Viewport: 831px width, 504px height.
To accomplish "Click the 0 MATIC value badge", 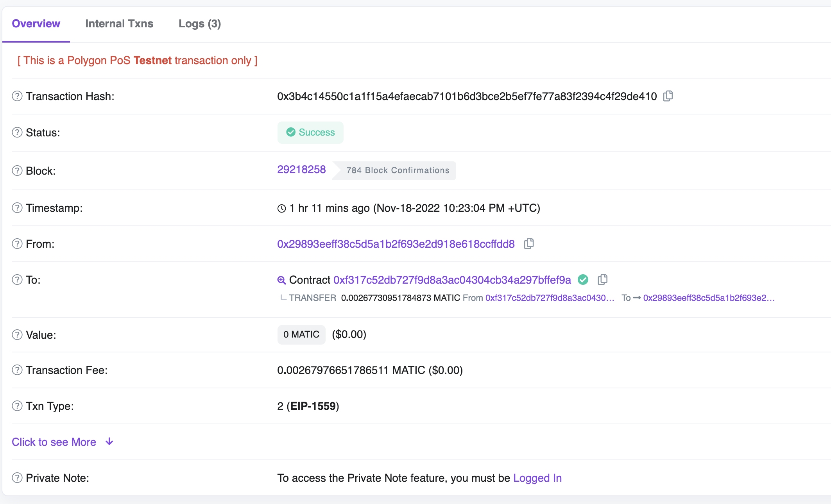I will [x=301, y=334].
